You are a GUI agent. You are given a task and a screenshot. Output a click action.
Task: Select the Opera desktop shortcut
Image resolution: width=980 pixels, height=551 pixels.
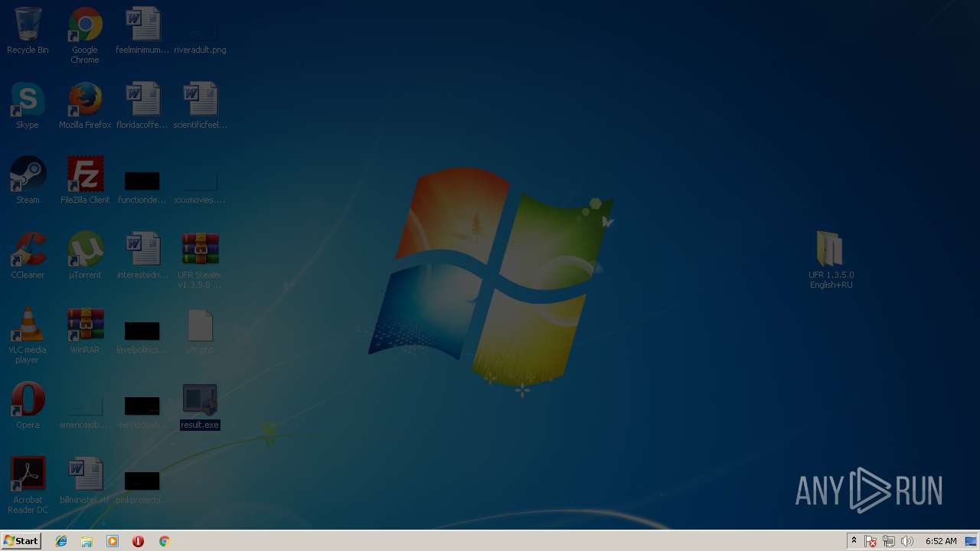28,406
